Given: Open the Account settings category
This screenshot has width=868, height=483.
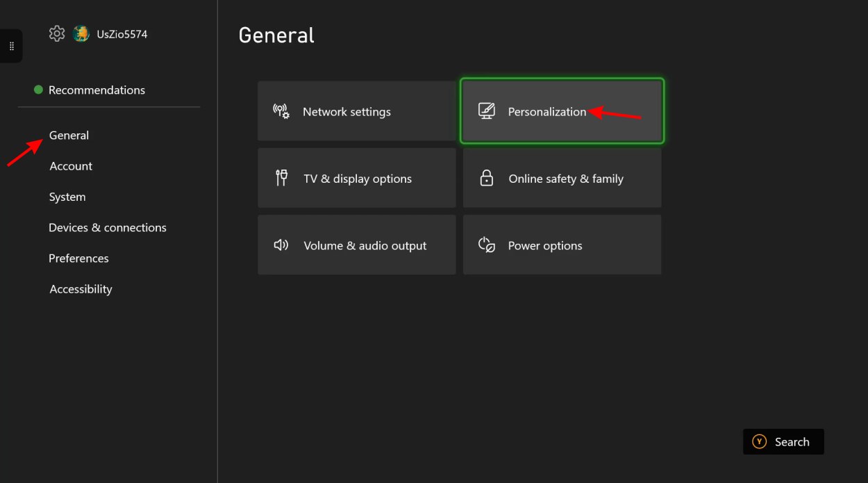Looking at the screenshot, I should 71,166.
